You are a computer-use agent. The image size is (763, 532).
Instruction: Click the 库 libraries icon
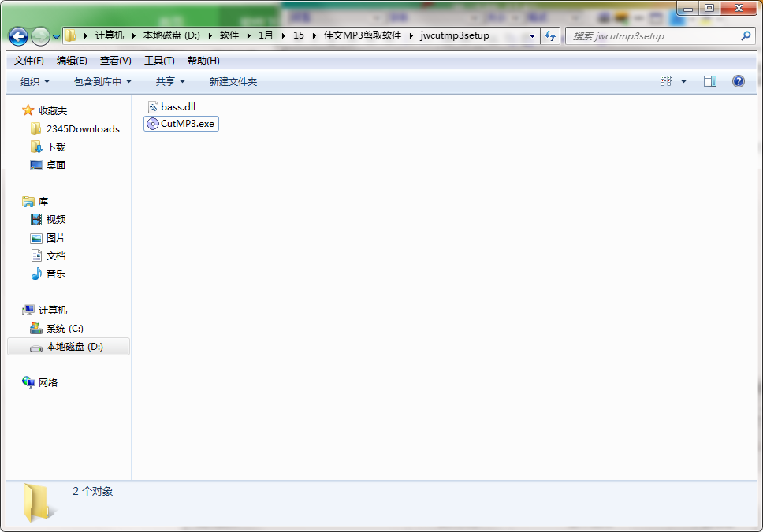28,201
